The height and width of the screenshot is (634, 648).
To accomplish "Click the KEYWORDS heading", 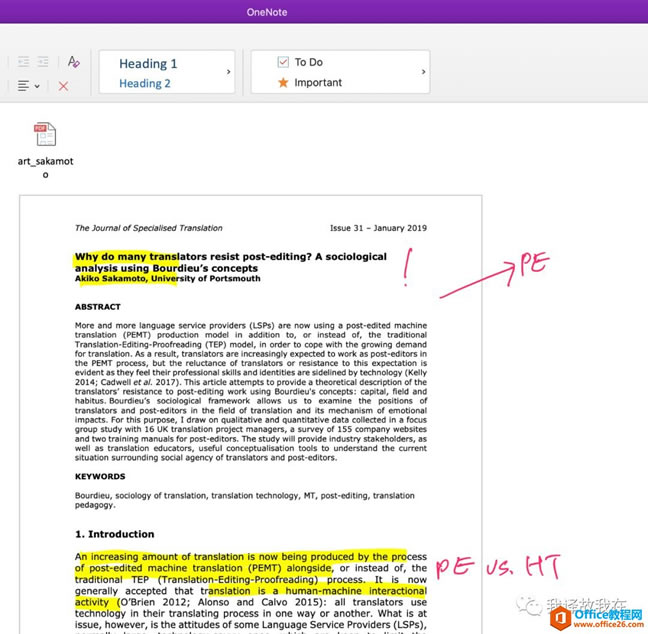I will pyautogui.click(x=100, y=476).
